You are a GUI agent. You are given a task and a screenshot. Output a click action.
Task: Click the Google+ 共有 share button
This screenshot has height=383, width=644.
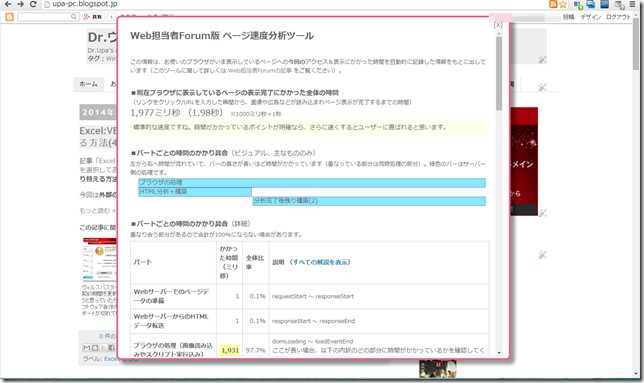click(93, 17)
